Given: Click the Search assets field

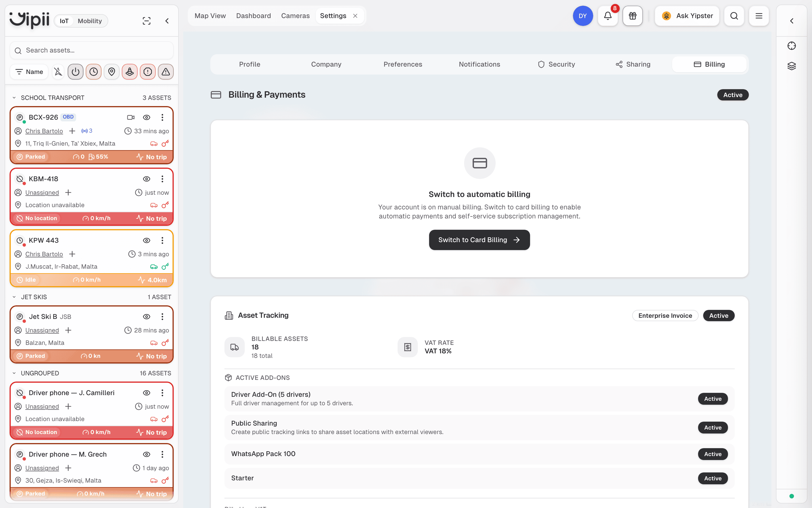Looking at the screenshot, I should (92, 51).
